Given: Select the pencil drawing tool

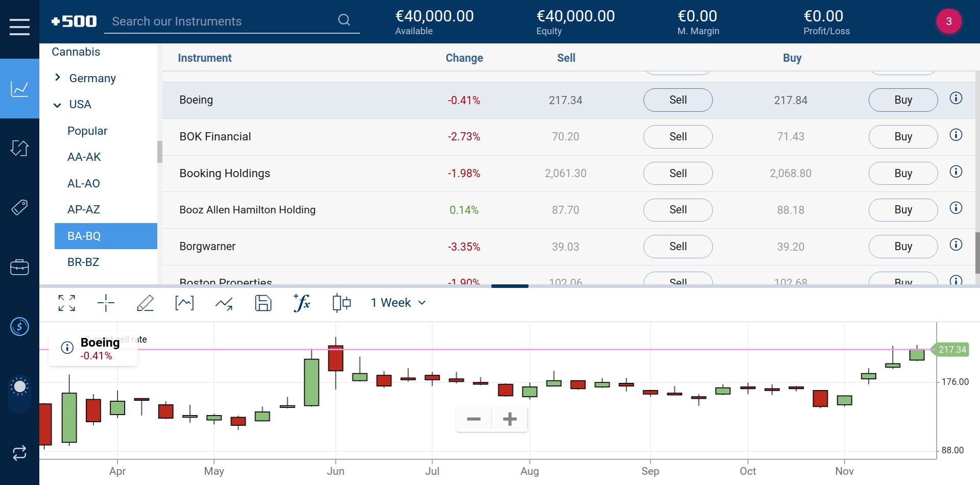Looking at the screenshot, I should 145,303.
